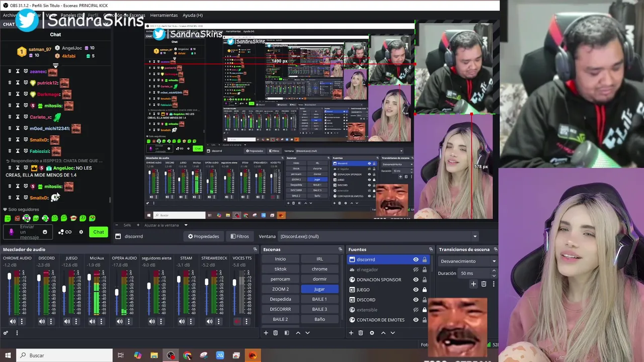Open Mic/Aux channel three-dot menu

click(101, 321)
